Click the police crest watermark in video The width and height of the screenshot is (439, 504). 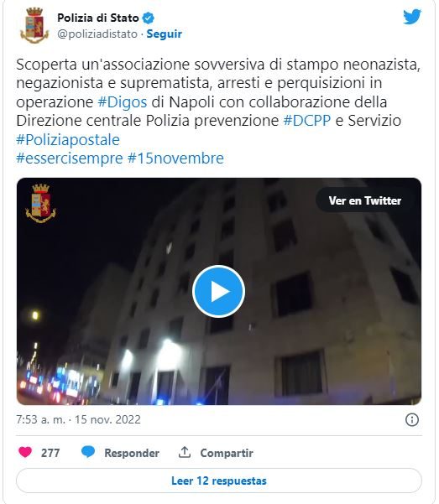coord(40,204)
